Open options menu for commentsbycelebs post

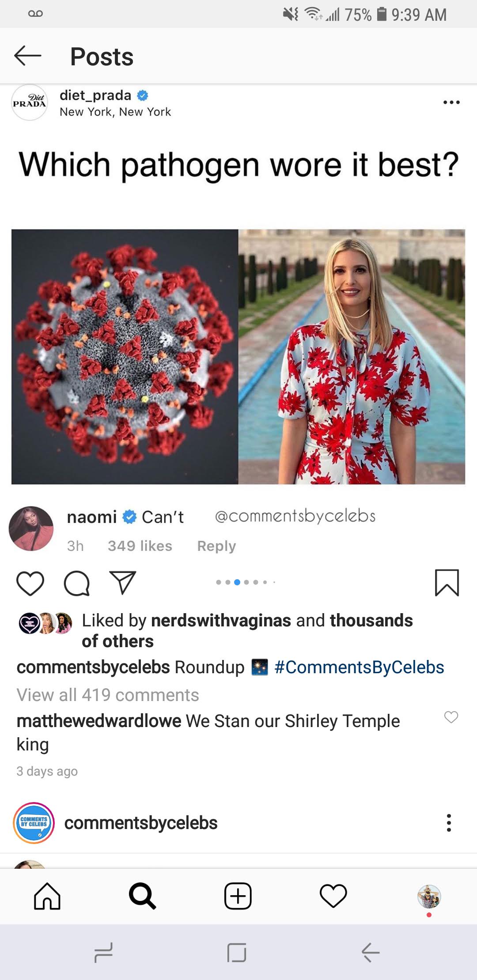pyautogui.click(x=449, y=823)
